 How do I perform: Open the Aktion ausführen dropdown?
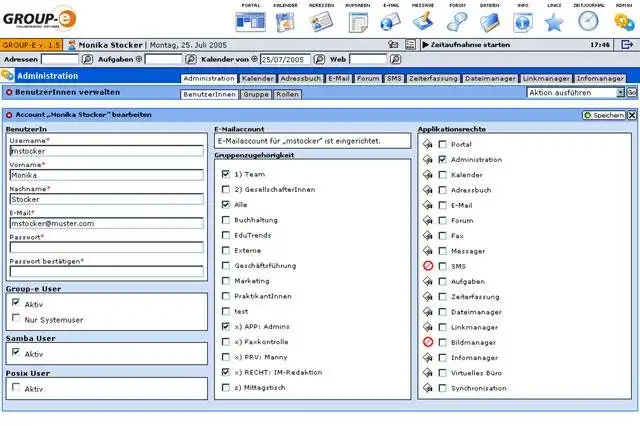[576, 93]
